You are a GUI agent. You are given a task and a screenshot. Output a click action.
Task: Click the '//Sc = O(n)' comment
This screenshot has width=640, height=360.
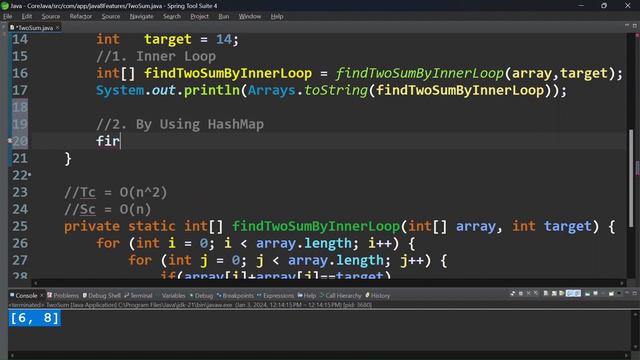(108, 209)
